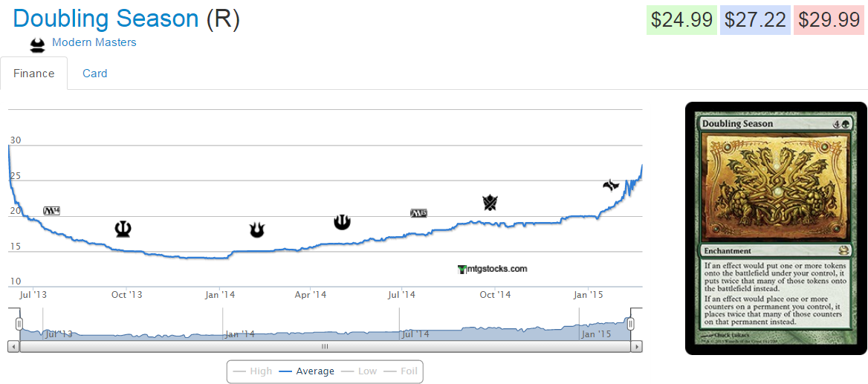Click the Modern Masters set symbol icon

click(37, 45)
